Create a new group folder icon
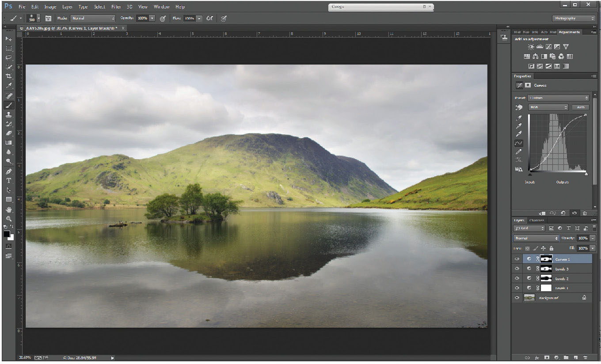 pyautogui.click(x=566, y=357)
